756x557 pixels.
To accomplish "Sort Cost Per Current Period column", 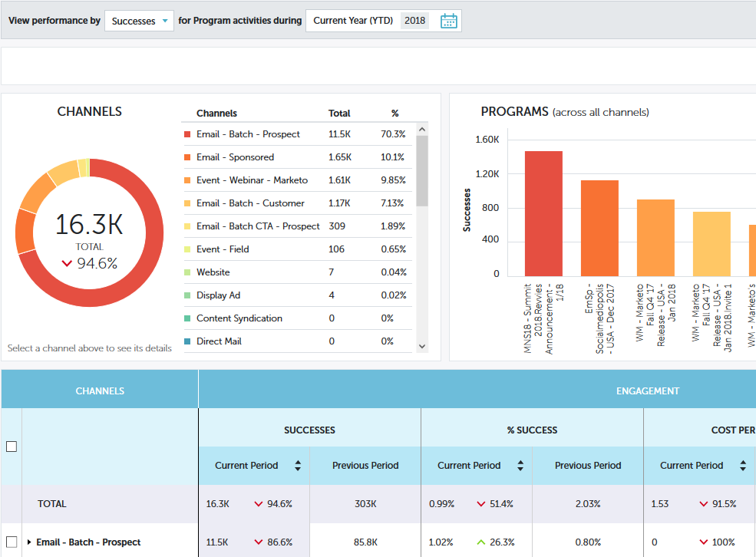I will 742,466.
